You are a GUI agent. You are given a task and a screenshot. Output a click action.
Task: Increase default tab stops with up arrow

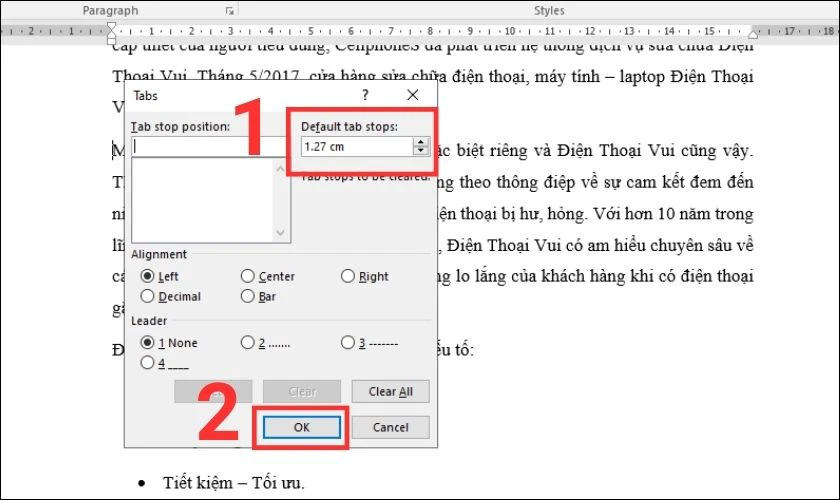tap(421, 142)
